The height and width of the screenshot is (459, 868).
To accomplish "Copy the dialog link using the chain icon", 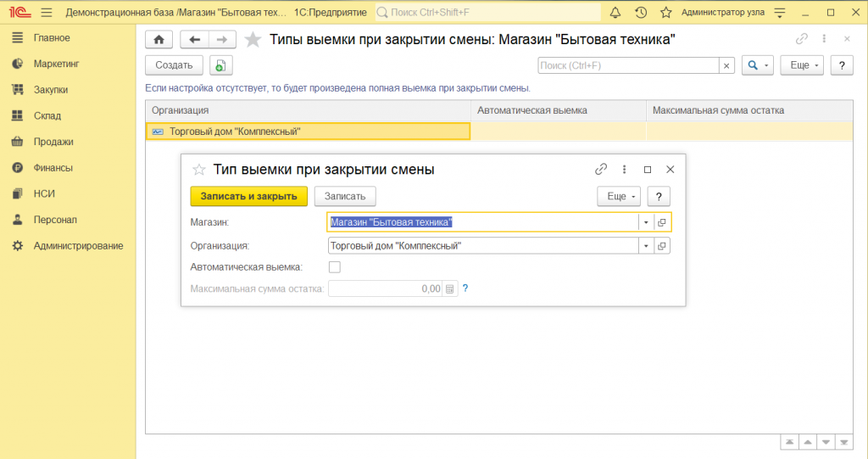I will pyautogui.click(x=601, y=169).
